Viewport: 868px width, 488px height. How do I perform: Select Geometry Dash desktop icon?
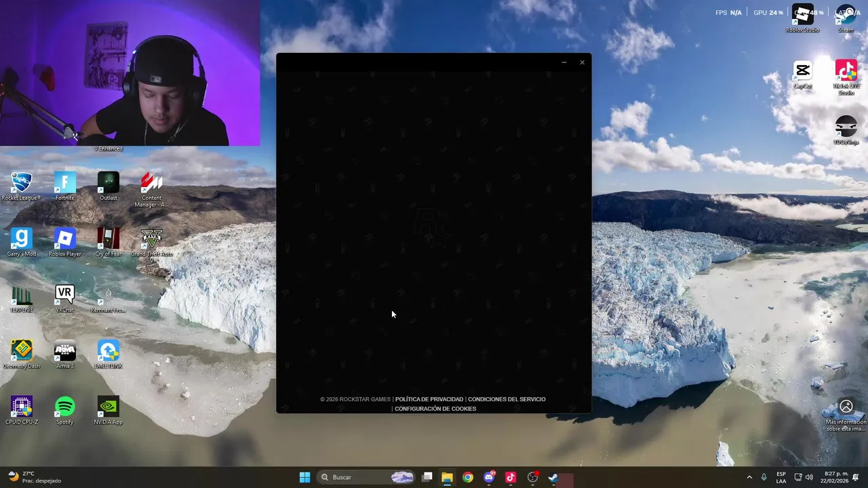click(21, 354)
